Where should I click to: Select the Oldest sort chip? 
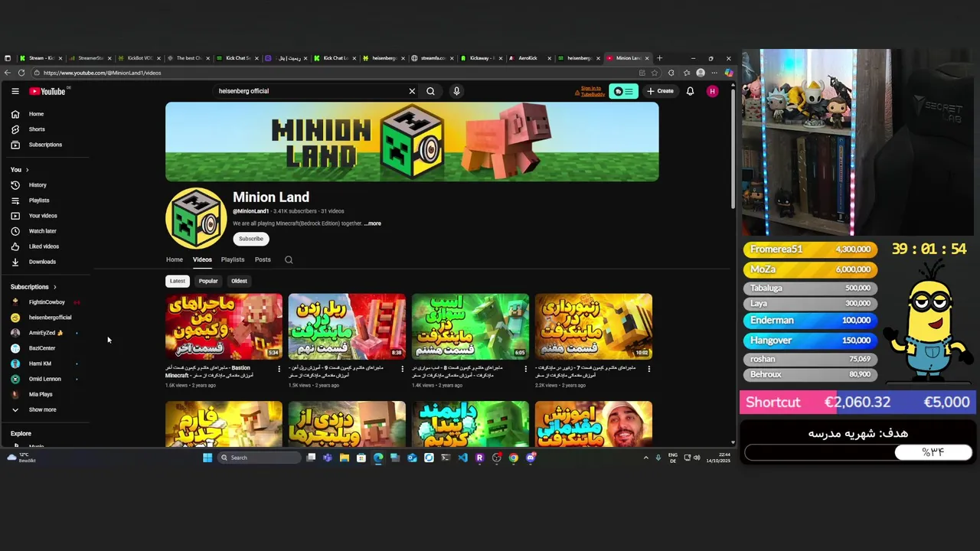pos(239,281)
